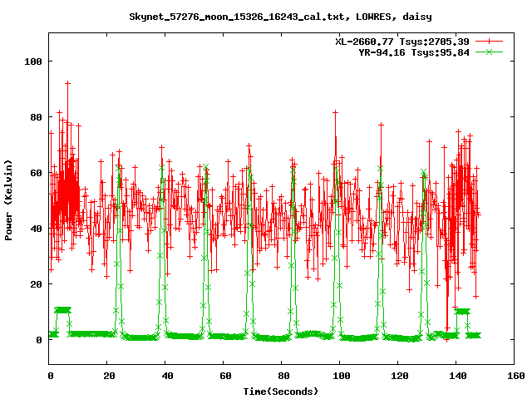Click the Power (Kelvin) y-axis label
532x399 pixels.
tap(8, 200)
